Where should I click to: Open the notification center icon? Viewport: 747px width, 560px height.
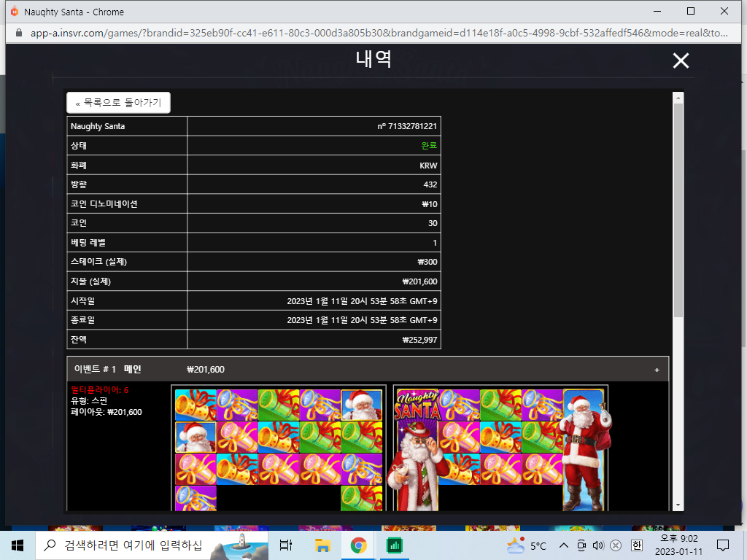(x=723, y=545)
